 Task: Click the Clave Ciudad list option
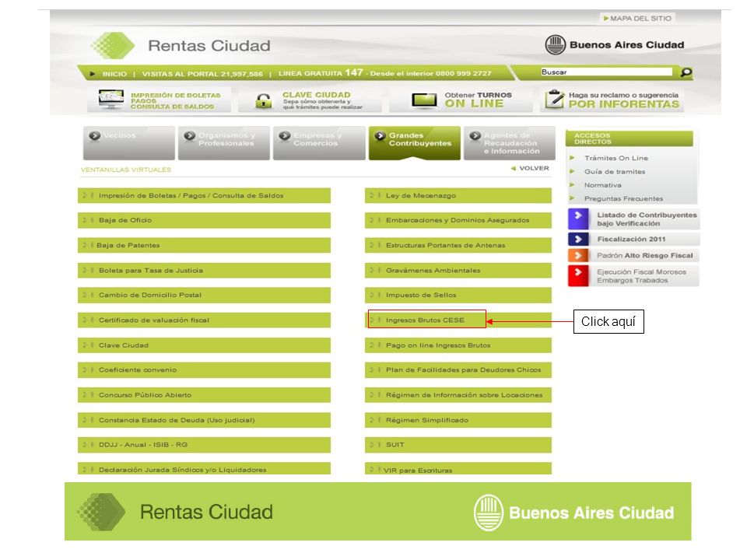204,345
